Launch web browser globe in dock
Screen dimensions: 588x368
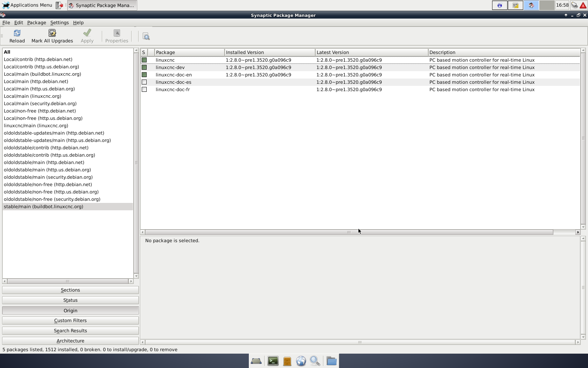301,361
